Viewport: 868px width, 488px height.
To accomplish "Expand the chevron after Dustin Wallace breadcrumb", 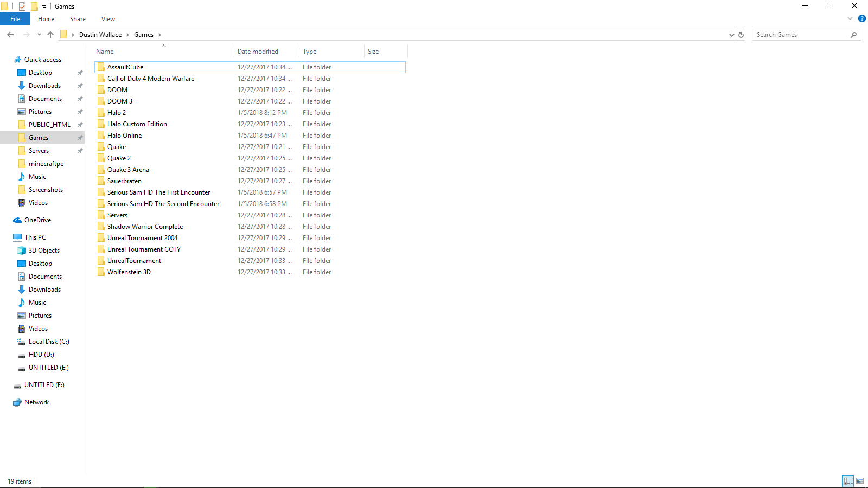I will [128, 35].
